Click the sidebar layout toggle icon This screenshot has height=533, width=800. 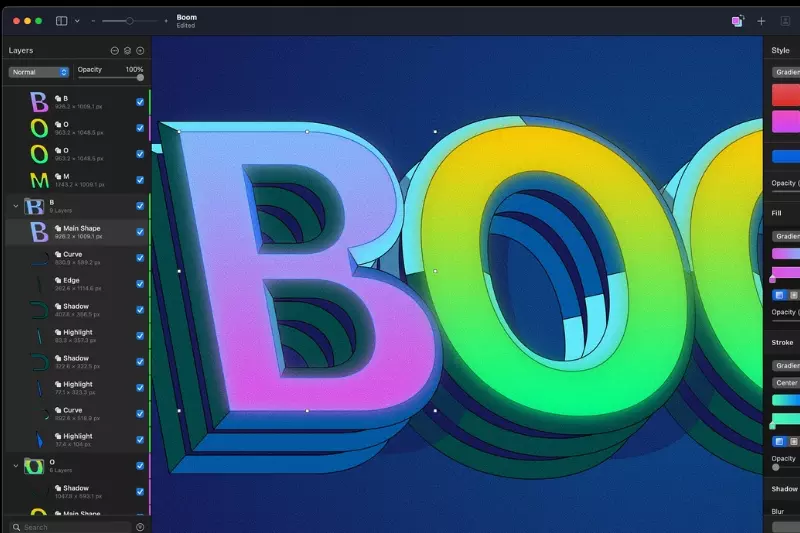coord(62,20)
